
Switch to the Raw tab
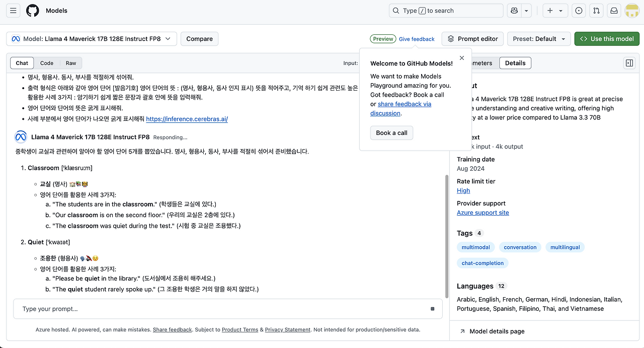(71, 63)
